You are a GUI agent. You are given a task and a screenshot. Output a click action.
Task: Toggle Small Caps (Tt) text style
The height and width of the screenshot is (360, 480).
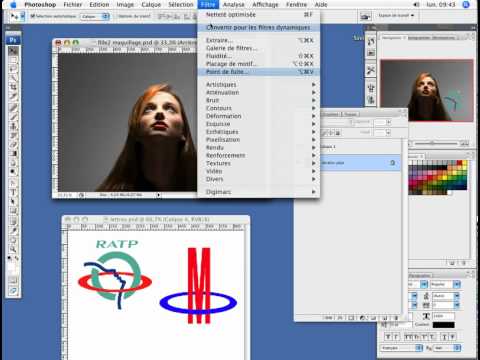click(416, 337)
